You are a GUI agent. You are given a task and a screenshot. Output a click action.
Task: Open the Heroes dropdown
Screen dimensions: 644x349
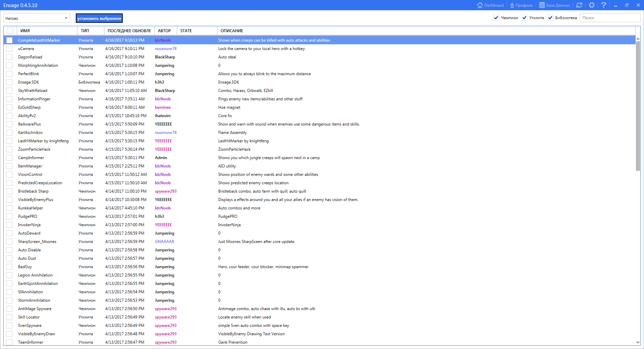[37, 18]
